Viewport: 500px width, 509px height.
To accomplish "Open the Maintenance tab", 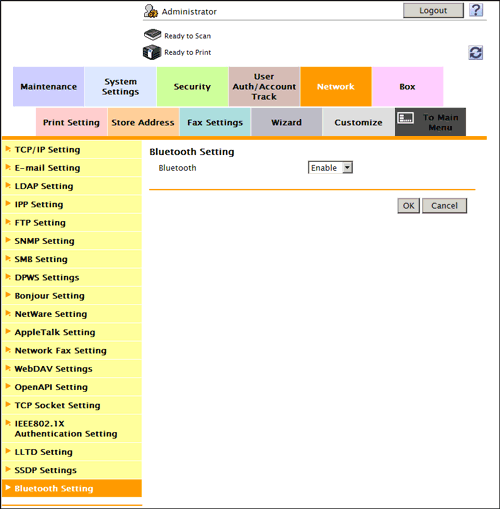I will (49, 87).
